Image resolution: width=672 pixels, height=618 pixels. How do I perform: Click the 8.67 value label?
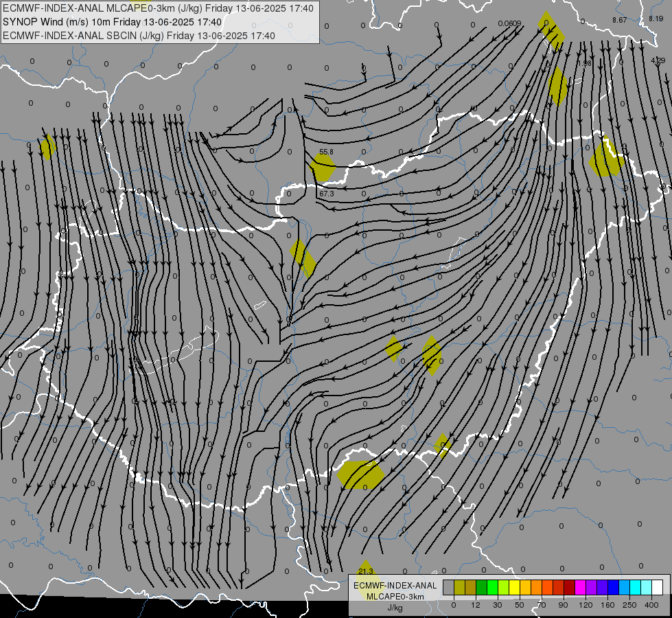620,20
